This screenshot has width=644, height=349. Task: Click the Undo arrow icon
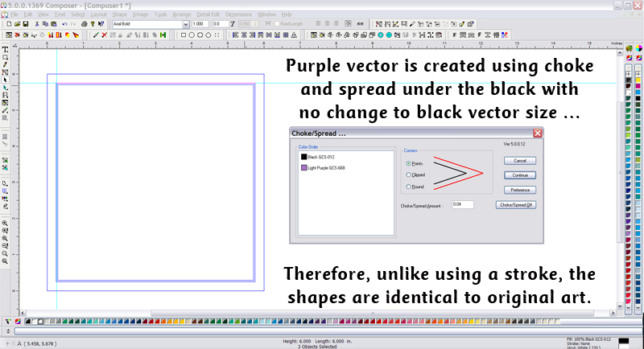tap(64, 24)
